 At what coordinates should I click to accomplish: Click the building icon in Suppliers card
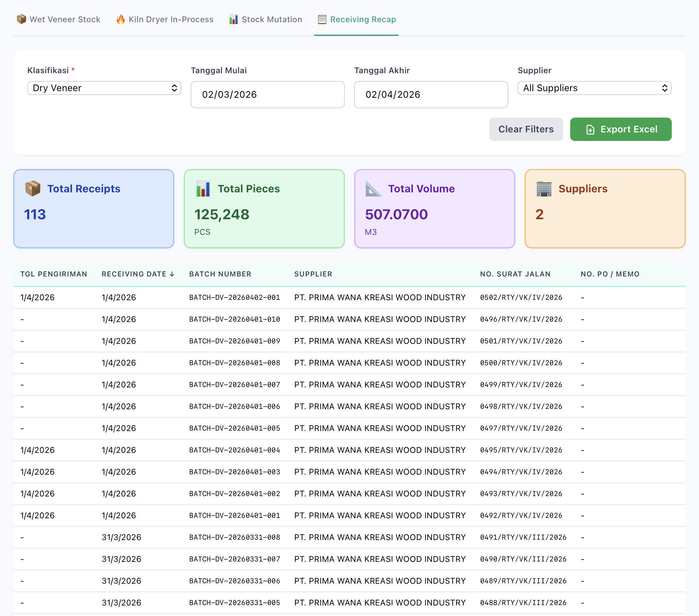544,189
